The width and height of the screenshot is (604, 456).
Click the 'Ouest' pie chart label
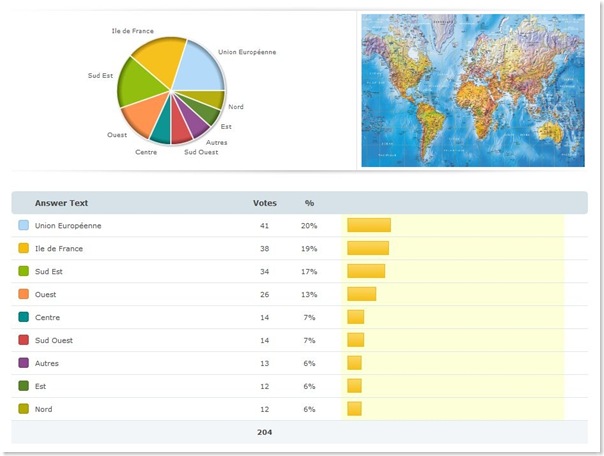[x=117, y=135]
